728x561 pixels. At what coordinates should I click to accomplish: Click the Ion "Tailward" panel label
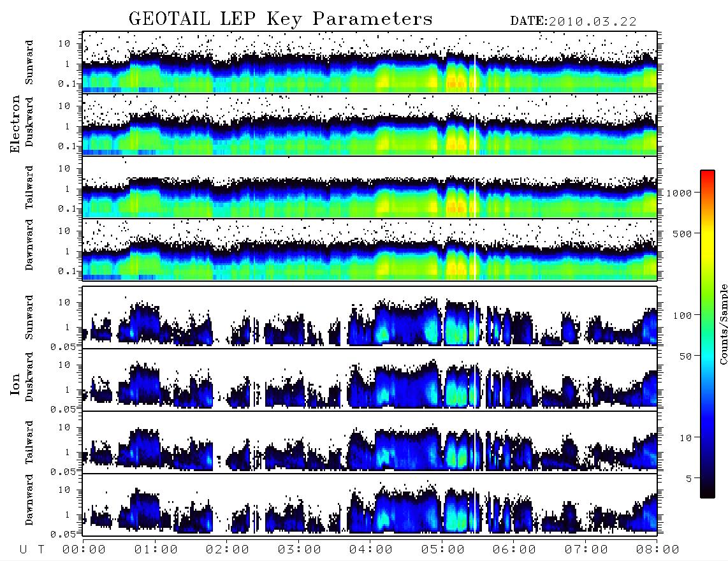(x=29, y=442)
